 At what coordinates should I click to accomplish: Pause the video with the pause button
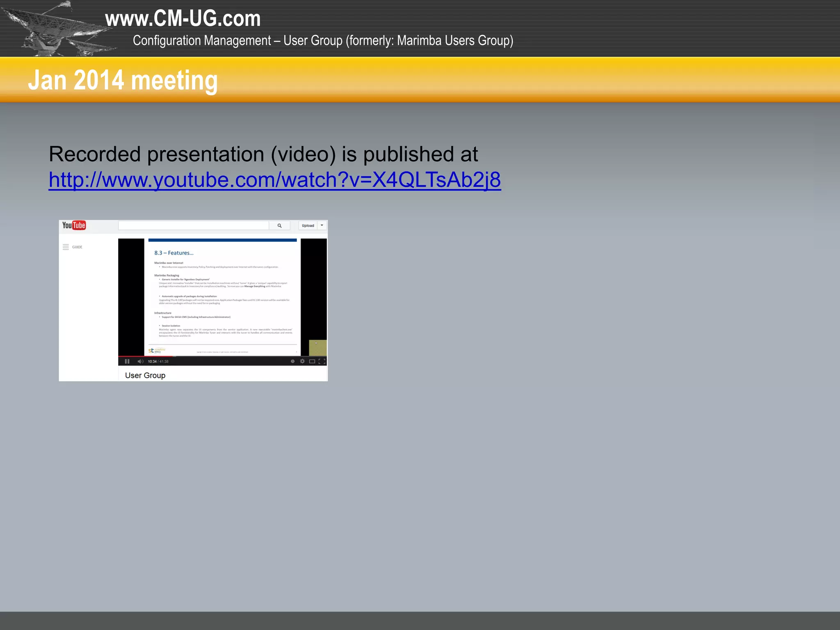(127, 361)
